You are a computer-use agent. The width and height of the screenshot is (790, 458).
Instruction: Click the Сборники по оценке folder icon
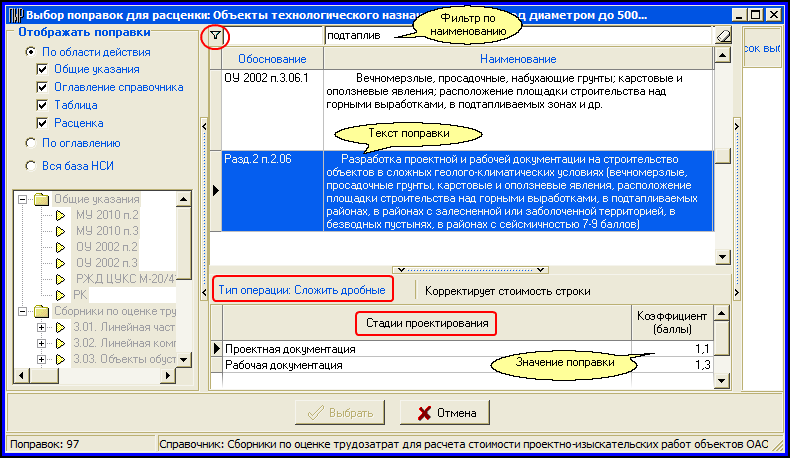41,311
